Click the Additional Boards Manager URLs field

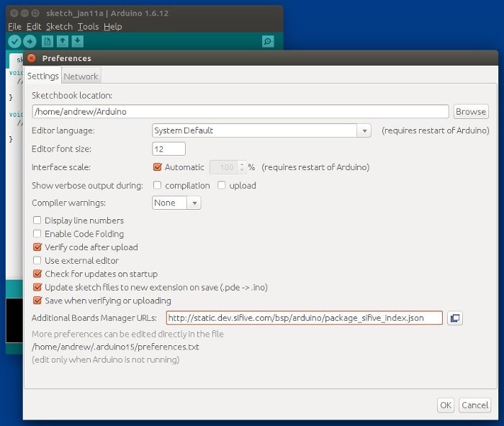coord(305,318)
